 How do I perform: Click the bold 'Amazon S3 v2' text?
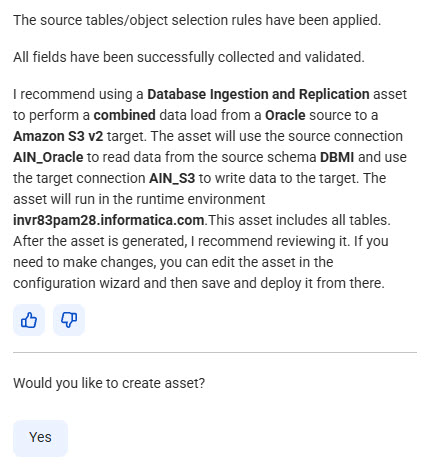pyautogui.click(x=58, y=136)
